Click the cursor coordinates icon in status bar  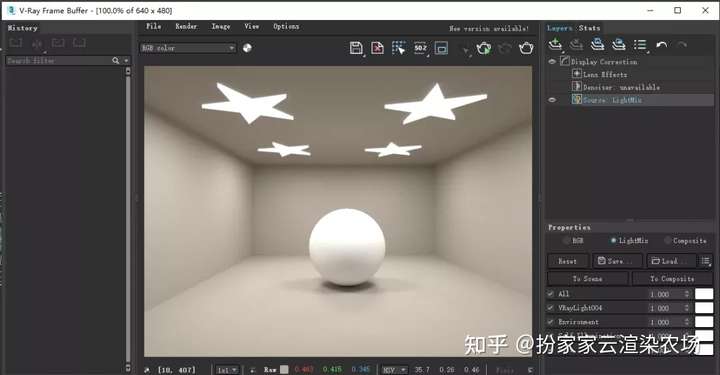147,369
